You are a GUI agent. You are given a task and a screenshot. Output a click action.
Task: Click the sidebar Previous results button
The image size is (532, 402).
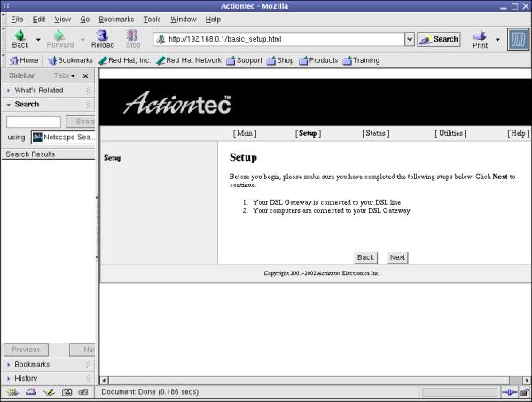click(x=26, y=350)
